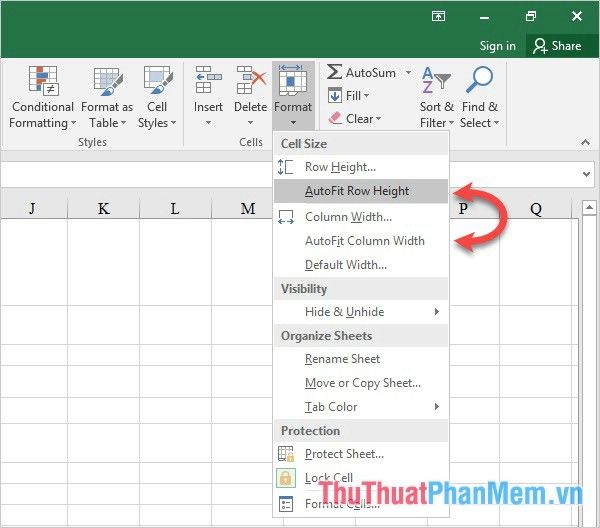
Task: Open Conditional Formatting icon in Styles group
Action: pyautogui.click(x=43, y=80)
